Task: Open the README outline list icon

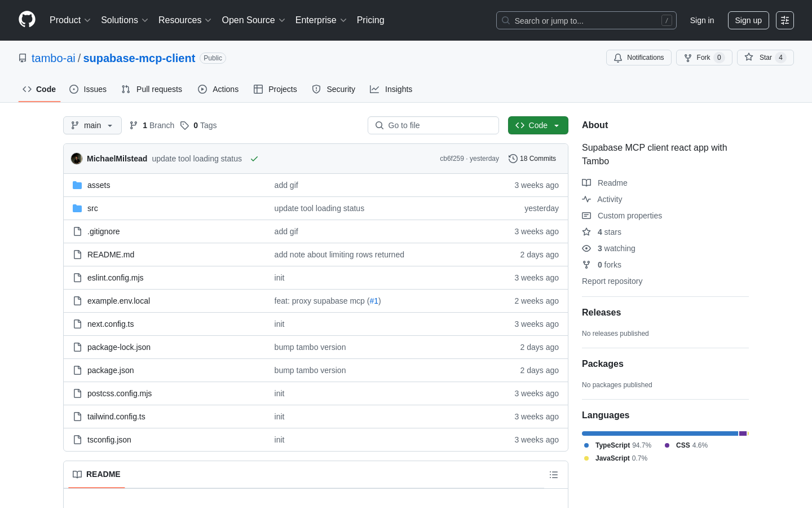Action: [554, 475]
